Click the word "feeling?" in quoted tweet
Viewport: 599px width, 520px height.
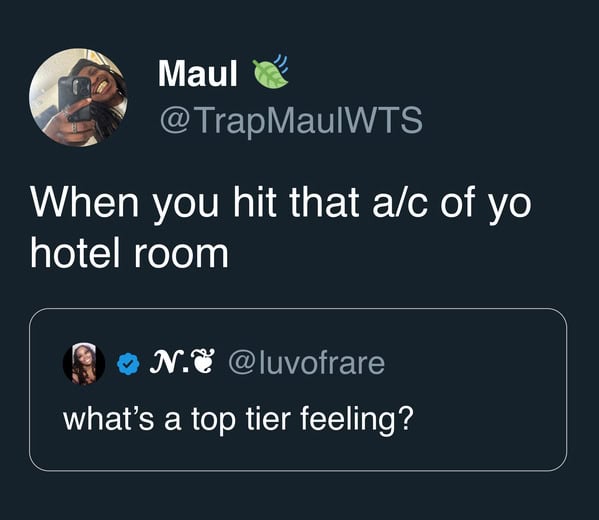pyautogui.click(x=357, y=420)
